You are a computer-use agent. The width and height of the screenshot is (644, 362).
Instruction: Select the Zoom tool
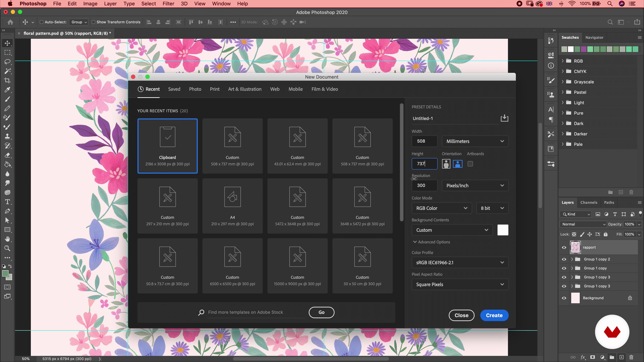[7, 248]
